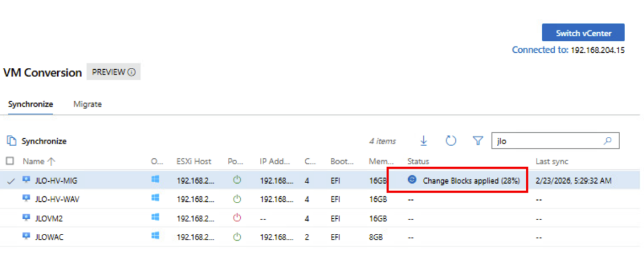Click the Windows OS icon for JLOWAC
Image resolution: width=644 pixels, height=259 pixels.
(x=155, y=236)
